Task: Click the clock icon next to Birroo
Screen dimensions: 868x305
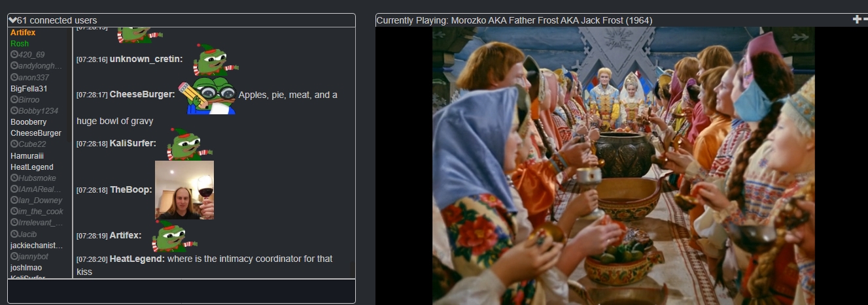Action: pos(14,99)
